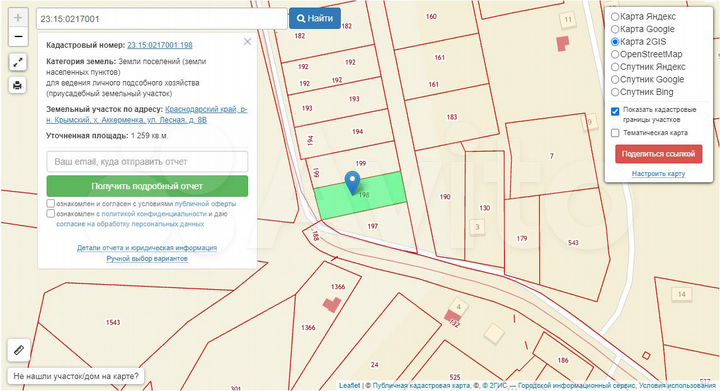The width and height of the screenshot is (720, 391).
Task: Open cadastral number link 23:15:0217001:198
Action: pos(160,45)
